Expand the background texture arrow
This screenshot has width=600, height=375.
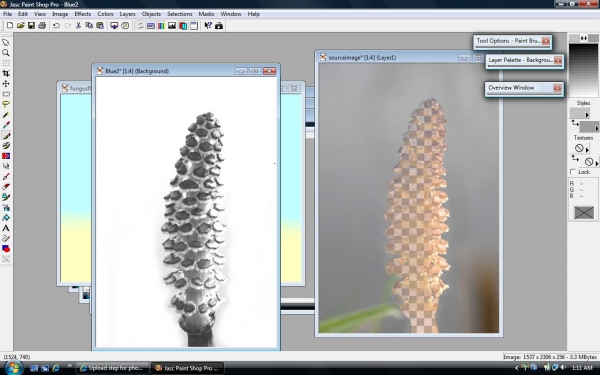(597, 163)
